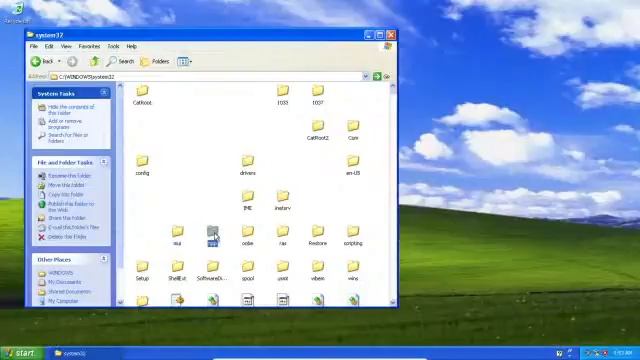The image size is (640, 360).
Task: Click the taskbar clock
Action: (623, 353)
